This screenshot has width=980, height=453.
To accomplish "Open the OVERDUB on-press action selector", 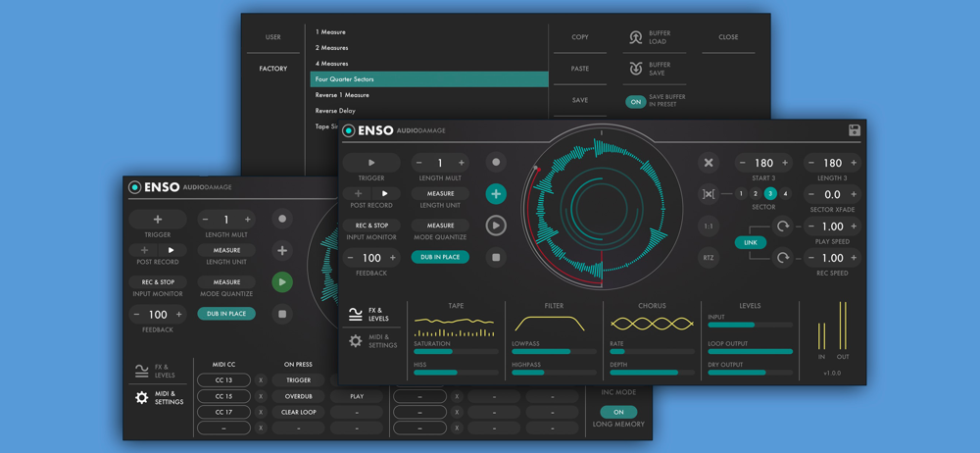I will coord(299,396).
